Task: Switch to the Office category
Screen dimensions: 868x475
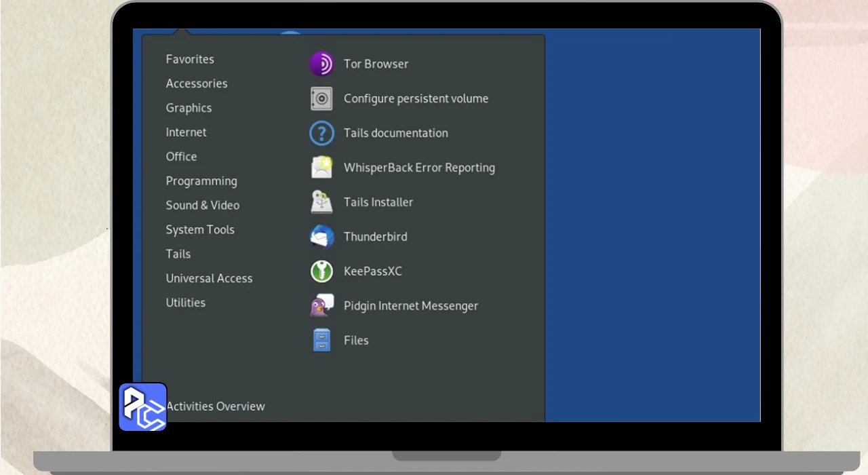Action: pyautogui.click(x=181, y=157)
